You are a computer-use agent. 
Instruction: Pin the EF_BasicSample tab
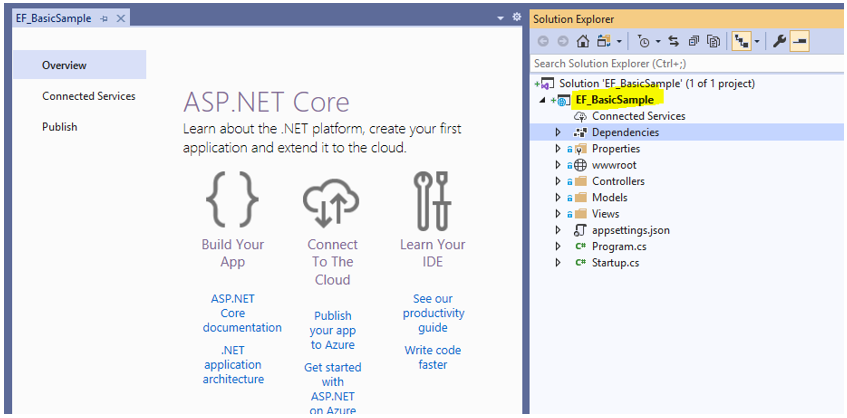pyautogui.click(x=104, y=19)
